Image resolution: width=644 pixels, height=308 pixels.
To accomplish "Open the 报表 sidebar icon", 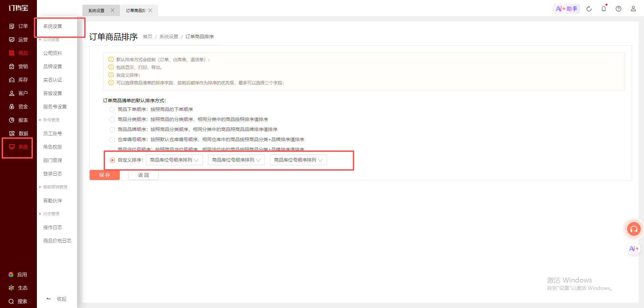I will pos(12,120).
